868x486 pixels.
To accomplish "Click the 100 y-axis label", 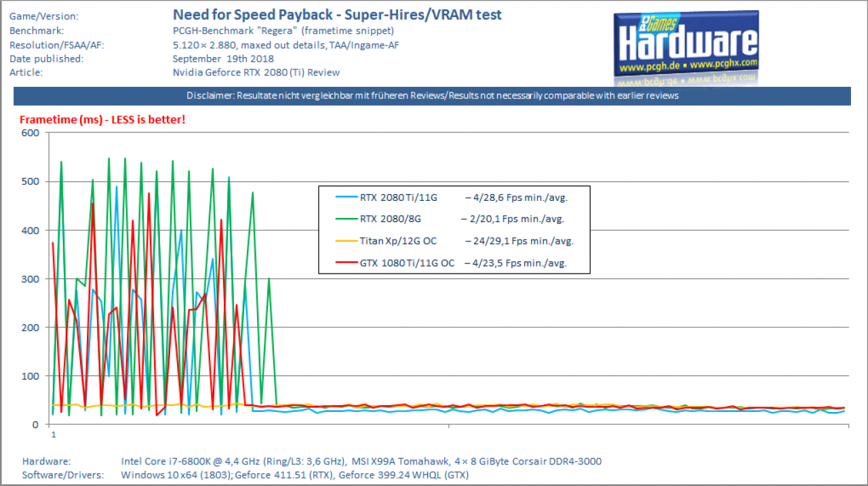I will [30, 376].
